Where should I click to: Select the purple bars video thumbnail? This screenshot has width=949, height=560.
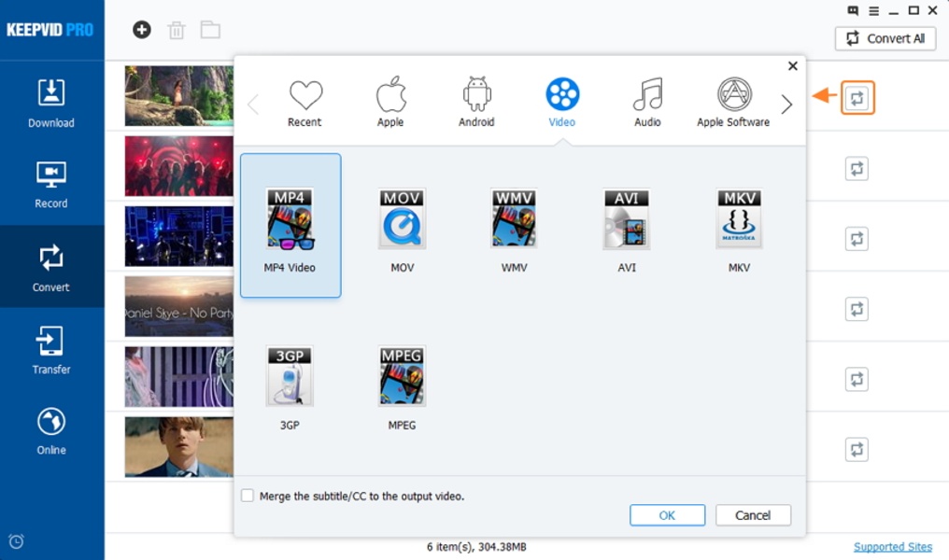pos(179,376)
